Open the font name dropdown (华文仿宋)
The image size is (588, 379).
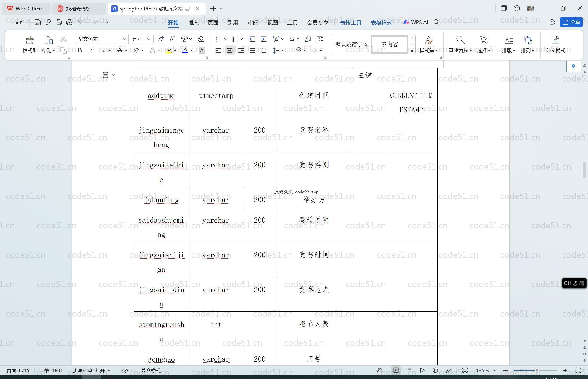(124, 39)
